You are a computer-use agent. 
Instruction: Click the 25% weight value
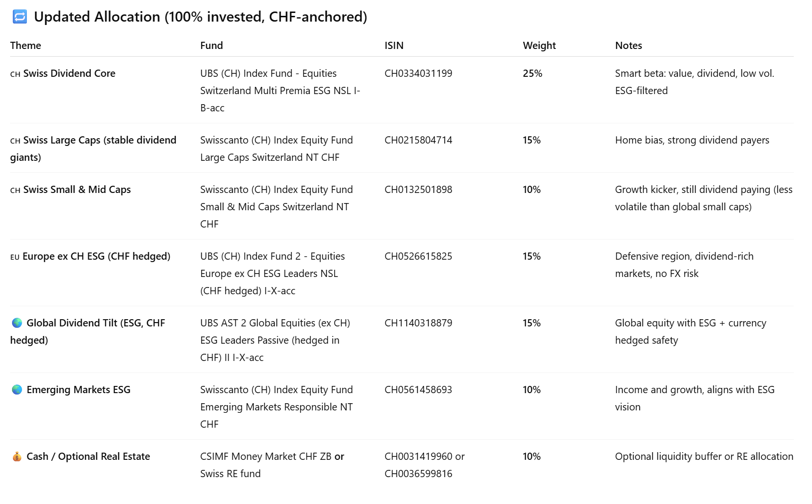[x=533, y=73]
